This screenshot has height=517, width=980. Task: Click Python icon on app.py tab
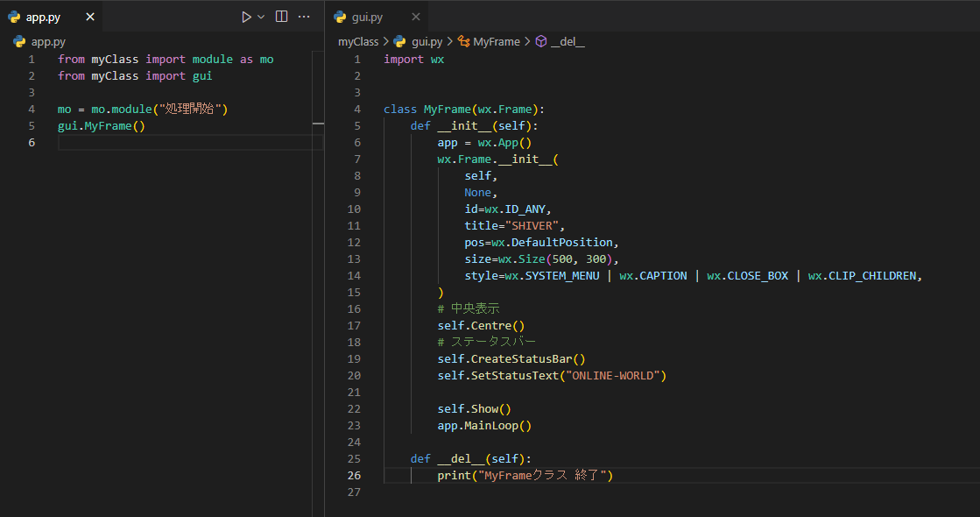[x=14, y=17]
